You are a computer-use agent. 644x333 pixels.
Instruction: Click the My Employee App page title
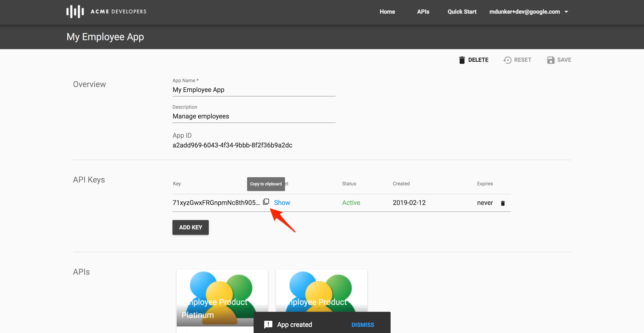105,37
